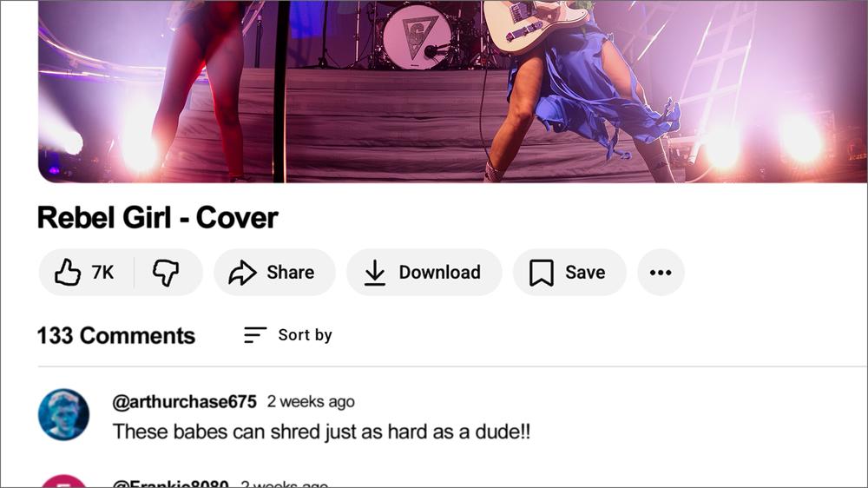Click the Save bookmark icon
The height and width of the screenshot is (488, 868).
[541, 273]
